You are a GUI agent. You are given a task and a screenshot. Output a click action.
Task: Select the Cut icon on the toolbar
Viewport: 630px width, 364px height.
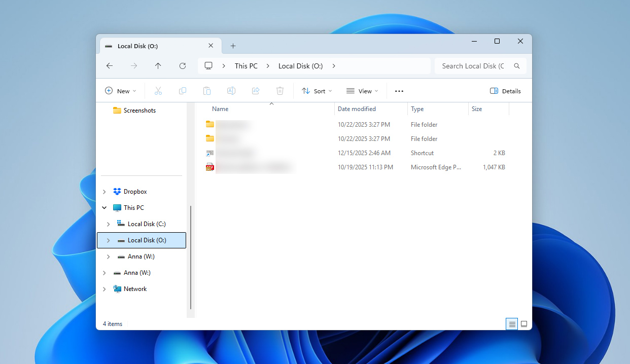tap(158, 91)
